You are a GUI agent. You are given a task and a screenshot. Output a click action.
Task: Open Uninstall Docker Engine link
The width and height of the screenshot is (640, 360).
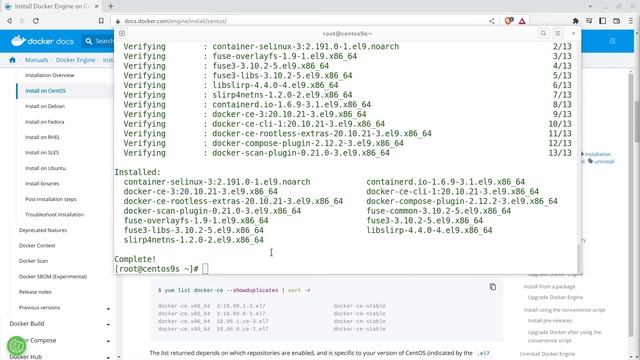547,354
